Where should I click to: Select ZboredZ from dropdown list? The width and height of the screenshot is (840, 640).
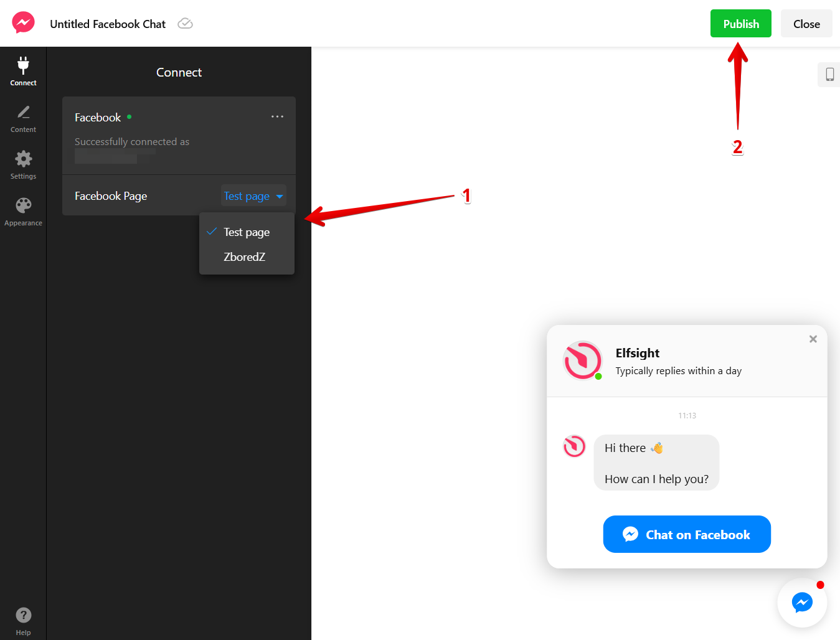click(247, 256)
